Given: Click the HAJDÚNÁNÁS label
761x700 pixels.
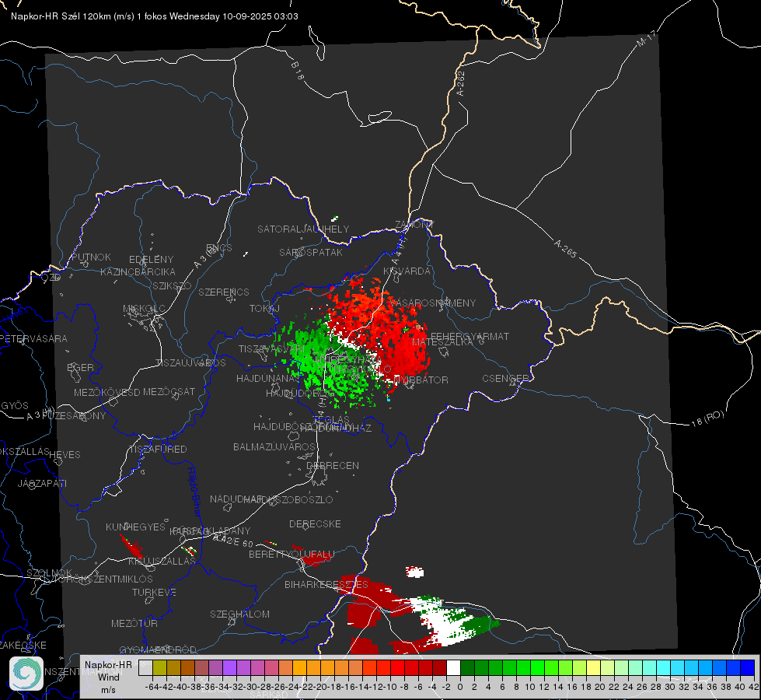Looking at the screenshot, I should point(268,378).
